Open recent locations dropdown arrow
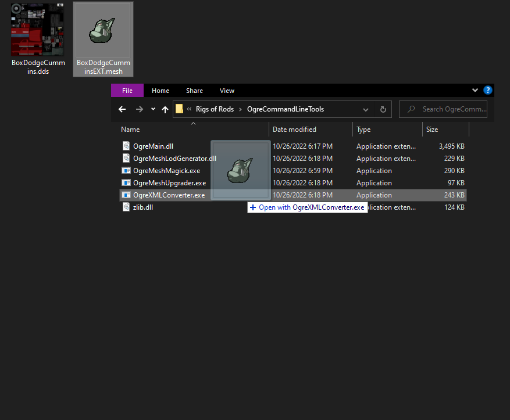This screenshot has height=420, width=510. 153,109
